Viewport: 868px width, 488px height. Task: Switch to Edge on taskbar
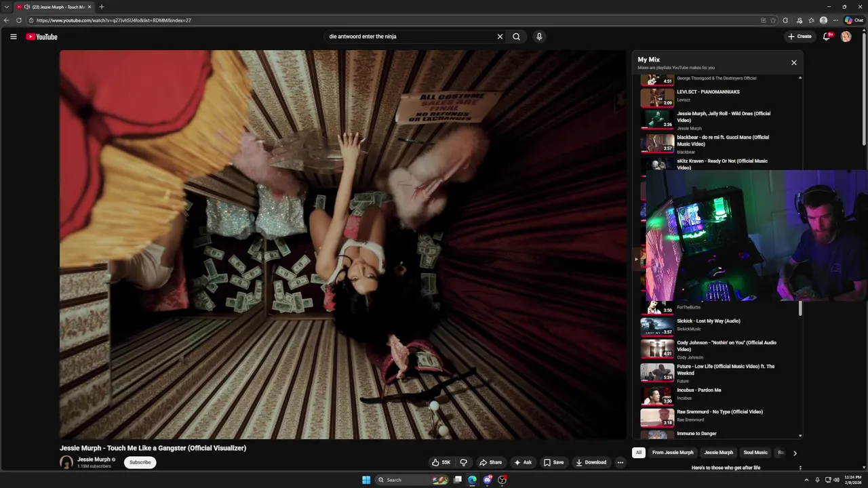pos(473,480)
